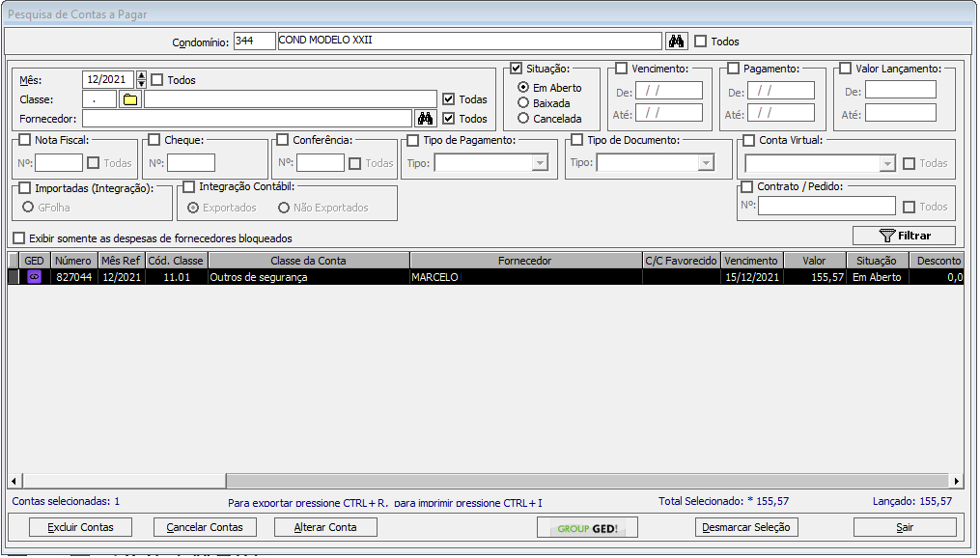Screen dimensions: 980x558
Task: Click the Fornecedor input field
Action: pyautogui.click(x=247, y=118)
